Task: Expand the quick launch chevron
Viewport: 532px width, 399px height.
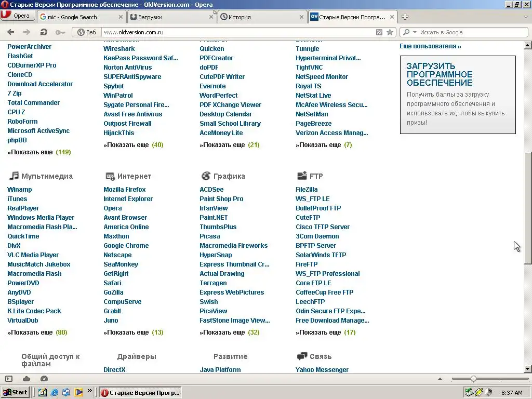Action: click(x=89, y=391)
